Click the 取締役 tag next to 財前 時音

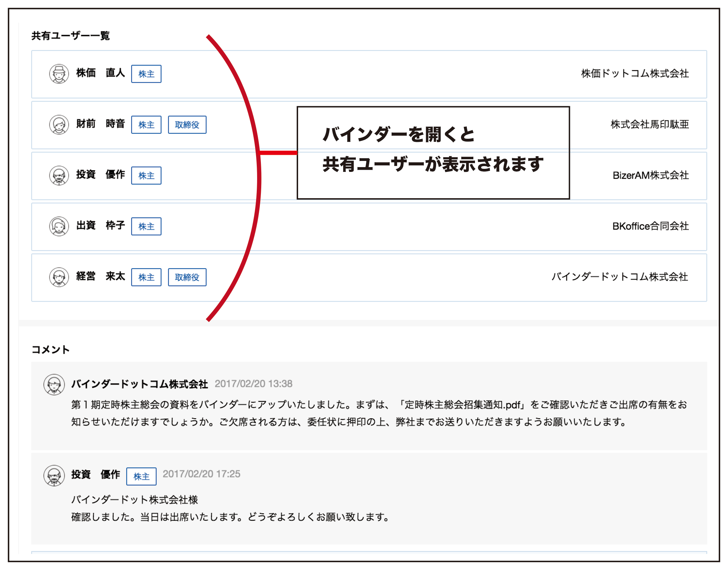(187, 125)
